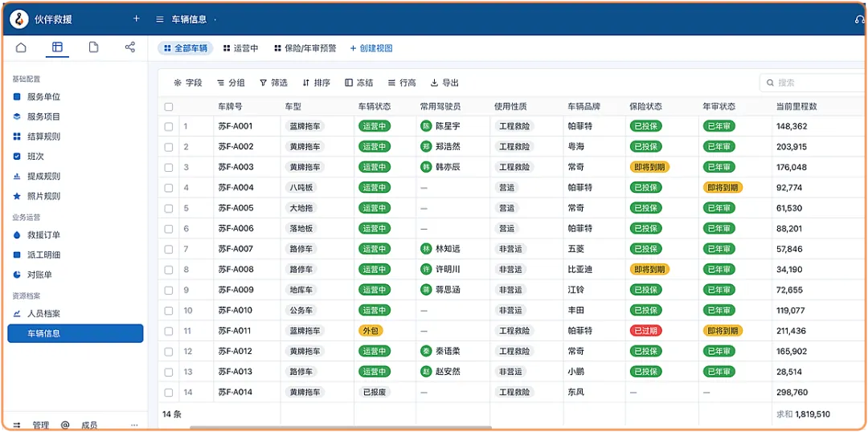Toggle the hamburger menu icon beside 车辆信息
Viewport: 868px width, 432px height.
(160, 19)
